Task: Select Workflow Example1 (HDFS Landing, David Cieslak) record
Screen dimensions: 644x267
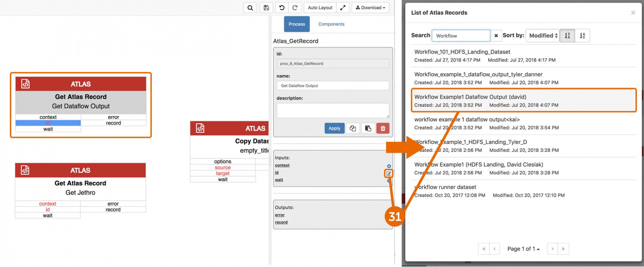Action: pyautogui.click(x=523, y=168)
